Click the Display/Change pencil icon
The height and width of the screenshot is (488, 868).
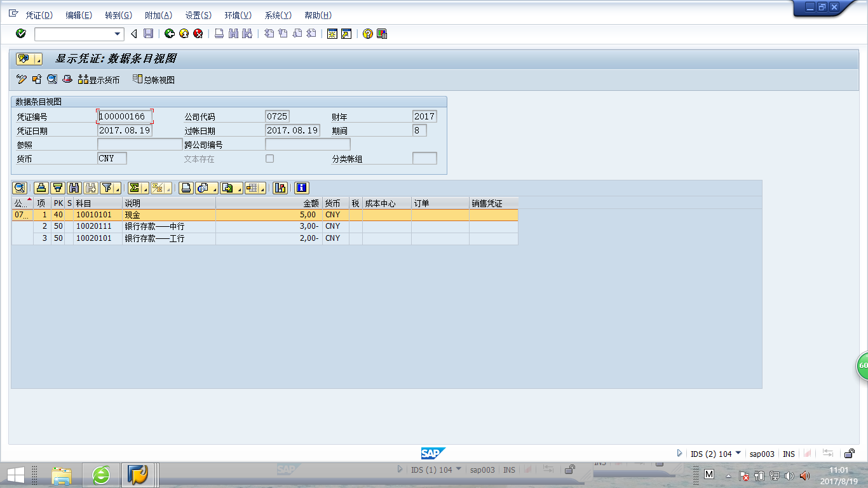(22, 79)
